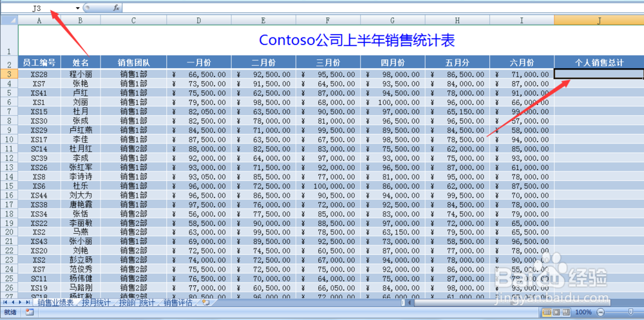Click 杜月's May value 65,150.00
The image size is (644, 320).
(457, 111)
